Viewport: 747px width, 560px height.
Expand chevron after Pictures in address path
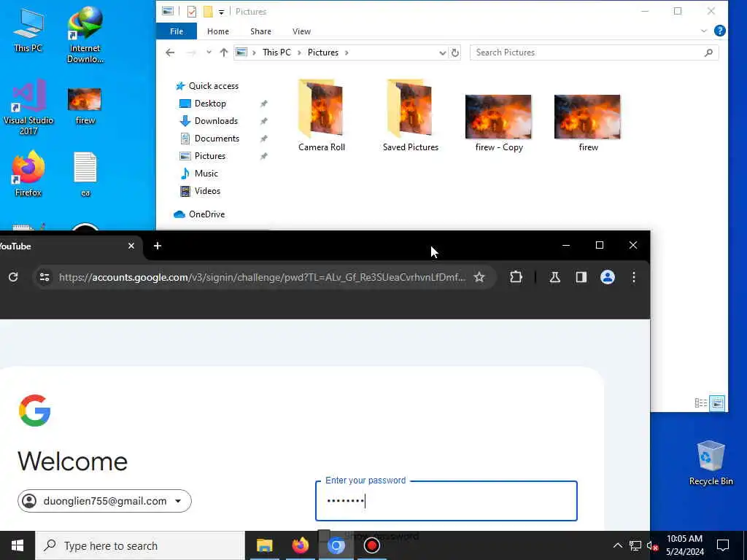(347, 52)
